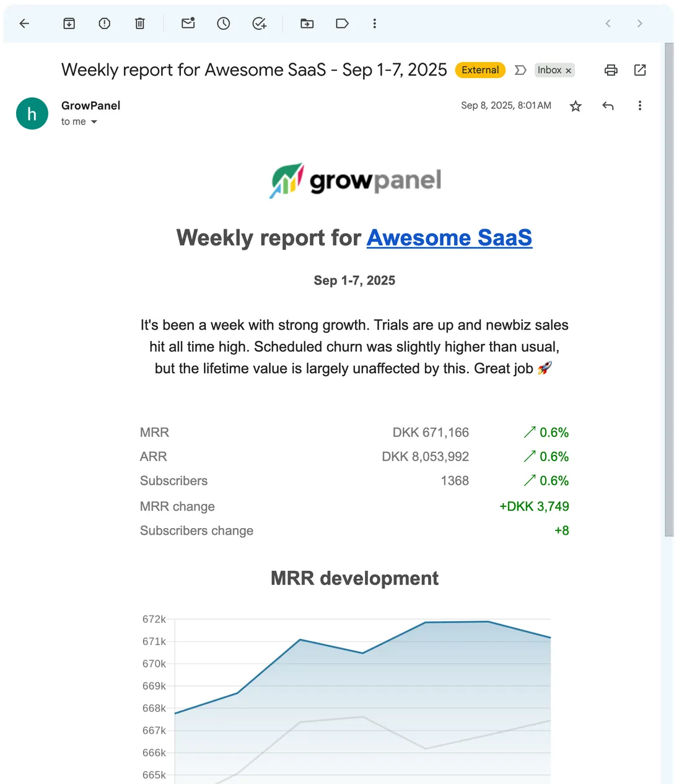The width and height of the screenshot is (679, 784).
Task: Star the weekly report email
Action: pyautogui.click(x=576, y=105)
